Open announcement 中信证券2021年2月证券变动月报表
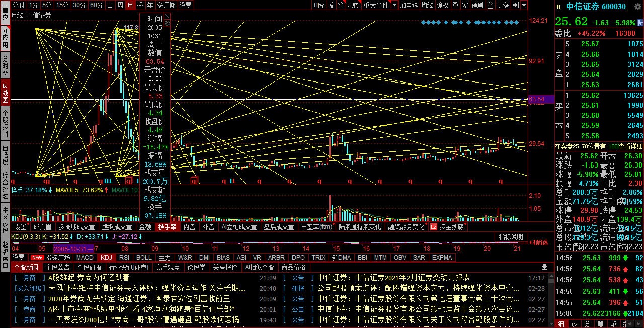 394,277
